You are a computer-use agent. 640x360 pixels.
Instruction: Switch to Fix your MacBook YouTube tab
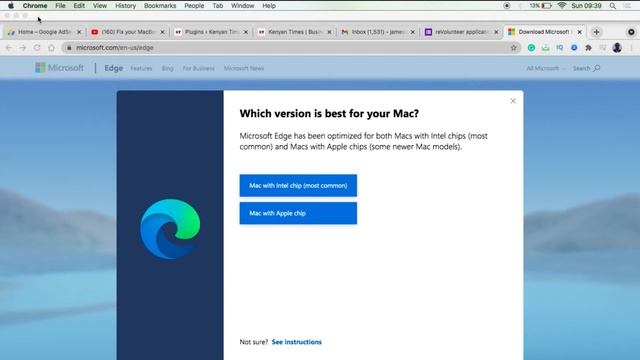tap(128, 32)
